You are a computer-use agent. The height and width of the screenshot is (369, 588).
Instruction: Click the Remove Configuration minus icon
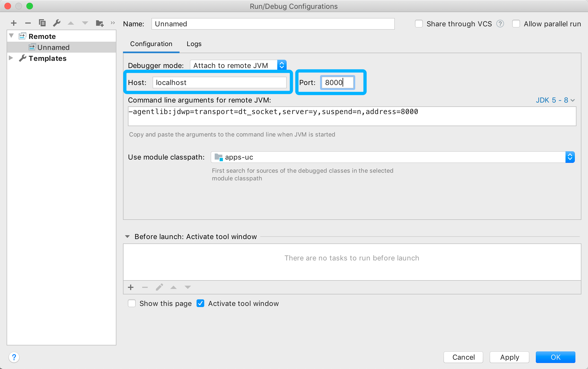pos(28,23)
